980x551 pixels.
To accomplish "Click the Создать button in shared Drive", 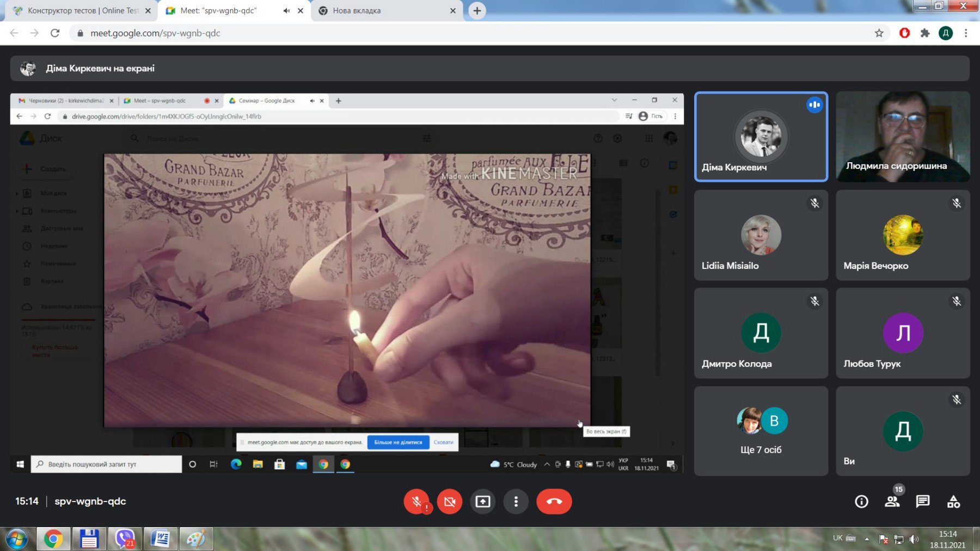I will 46,169.
